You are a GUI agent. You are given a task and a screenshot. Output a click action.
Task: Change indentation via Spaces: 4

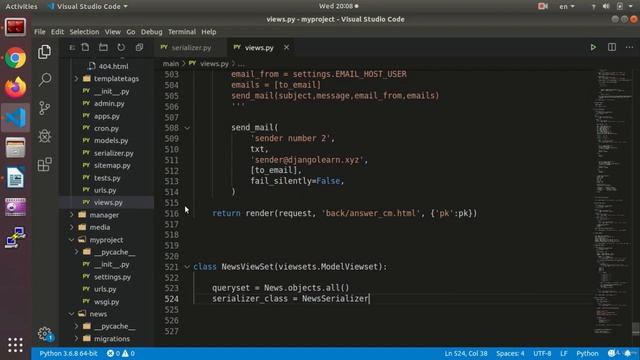510,353
